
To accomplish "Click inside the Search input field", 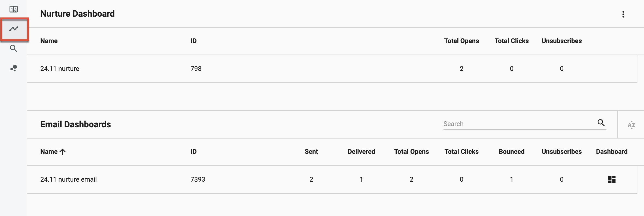I will [518, 124].
